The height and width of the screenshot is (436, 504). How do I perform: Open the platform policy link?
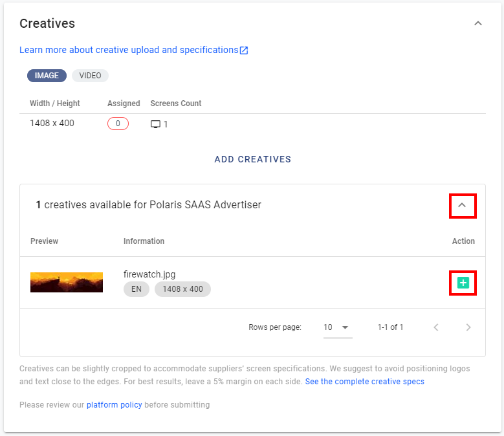click(115, 405)
